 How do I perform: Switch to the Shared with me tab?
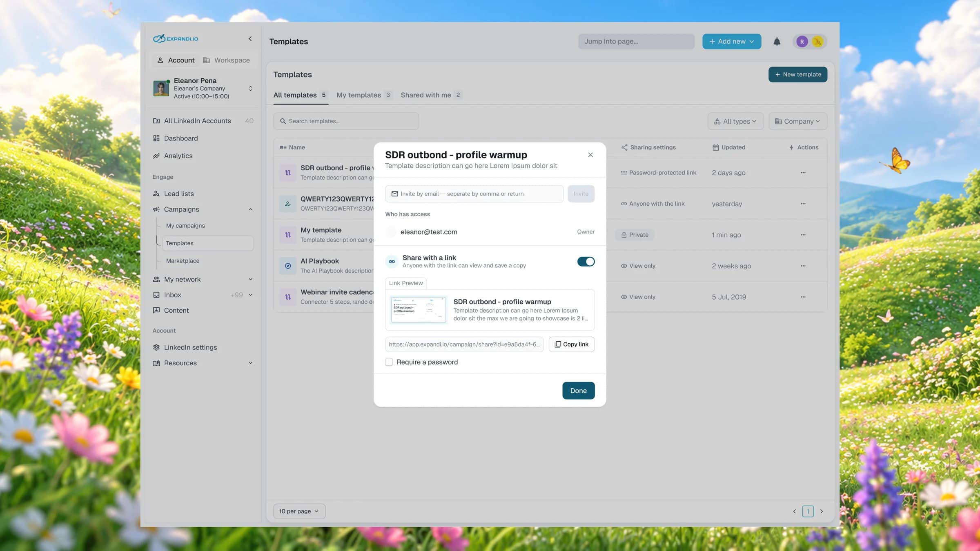(431, 95)
